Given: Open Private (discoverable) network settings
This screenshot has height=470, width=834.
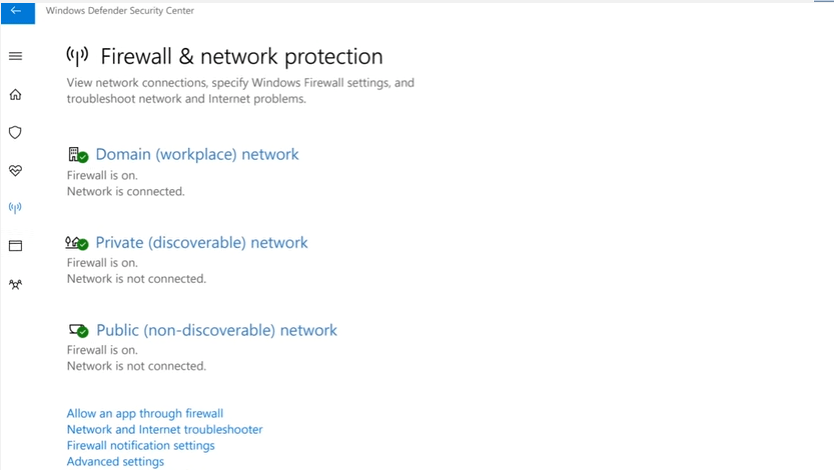Looking at the screenshot, I should tap(201, 243).
